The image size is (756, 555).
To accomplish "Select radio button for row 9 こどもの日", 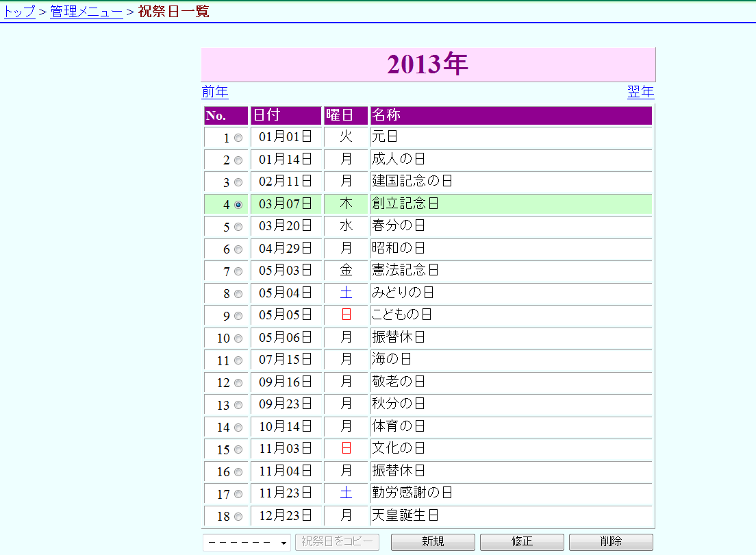I will (238, 316).
